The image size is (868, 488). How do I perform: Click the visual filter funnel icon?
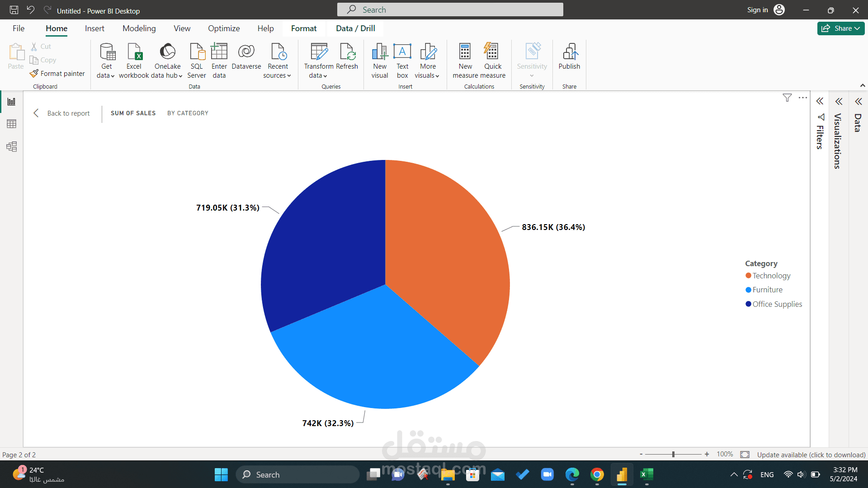point(787,98)
